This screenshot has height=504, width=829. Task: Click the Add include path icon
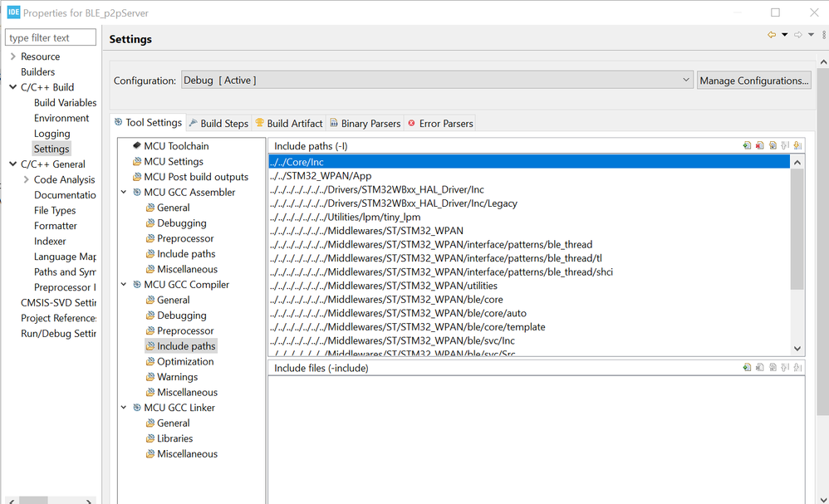coord(747,145)
